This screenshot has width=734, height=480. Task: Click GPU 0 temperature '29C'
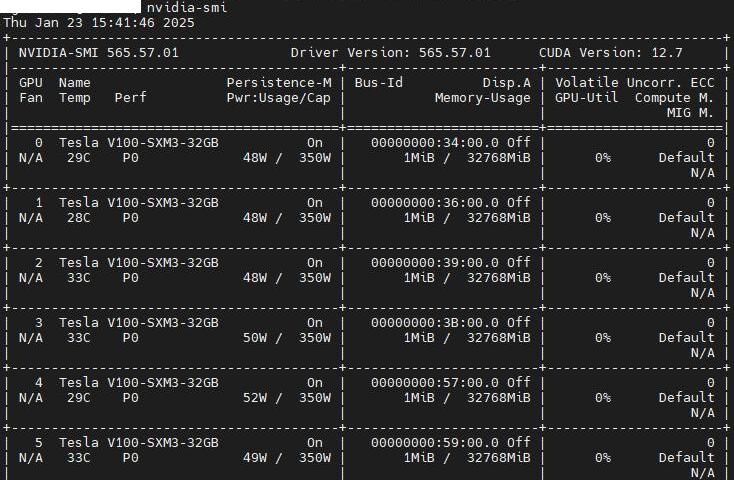[79, 157]
